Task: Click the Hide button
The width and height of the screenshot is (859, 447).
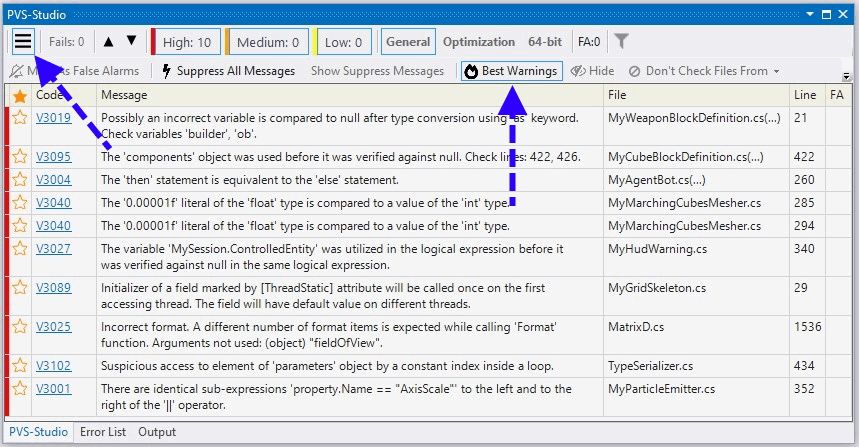Action: click(592, 71)
